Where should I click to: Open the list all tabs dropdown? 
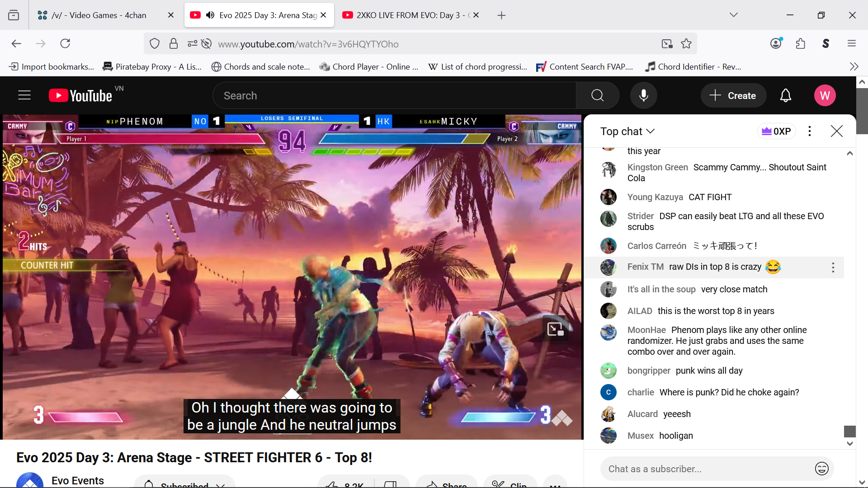click(x=734, y=15)
